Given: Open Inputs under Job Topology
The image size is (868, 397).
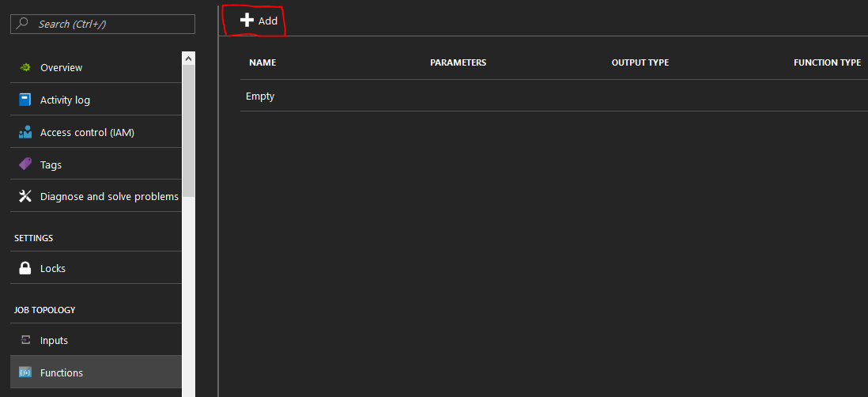Looking at the screenshot, I should 96,340.
